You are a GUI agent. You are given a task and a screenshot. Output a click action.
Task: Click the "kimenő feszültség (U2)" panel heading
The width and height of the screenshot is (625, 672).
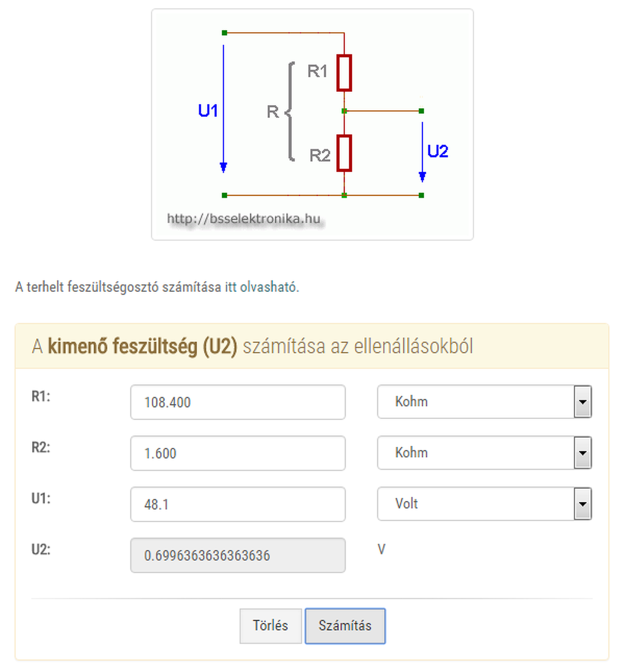pyautogui.click(x=142, y=346)
